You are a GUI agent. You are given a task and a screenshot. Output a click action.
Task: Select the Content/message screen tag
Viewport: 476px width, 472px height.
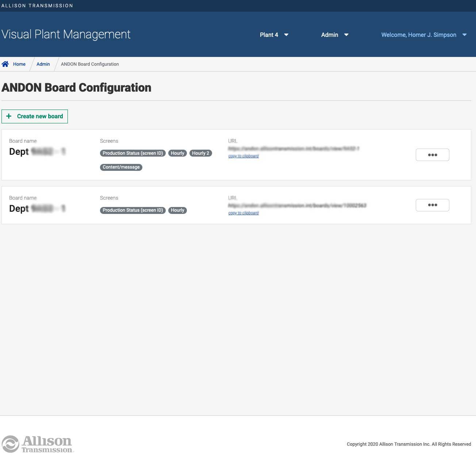point(121,167)
